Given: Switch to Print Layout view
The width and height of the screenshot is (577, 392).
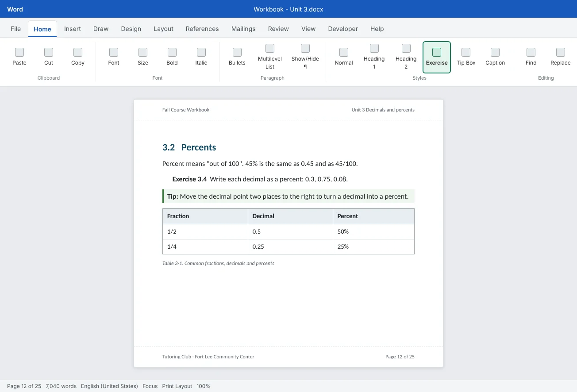Looking at the screenshot, I should 177,386.
